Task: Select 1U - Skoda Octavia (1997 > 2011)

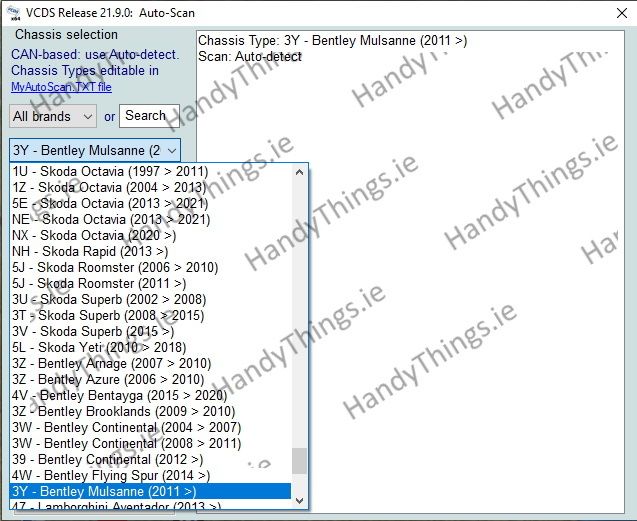Action: [150, 171]
